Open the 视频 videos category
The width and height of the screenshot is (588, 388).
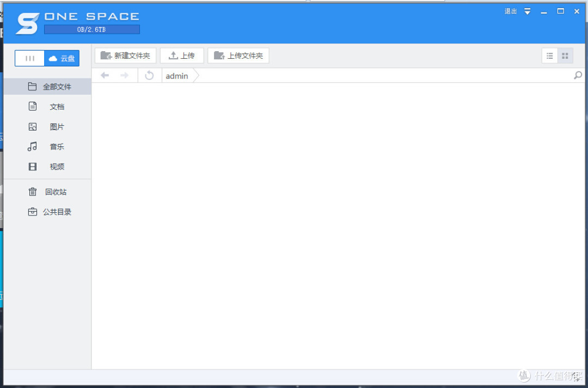coord(47,167)
